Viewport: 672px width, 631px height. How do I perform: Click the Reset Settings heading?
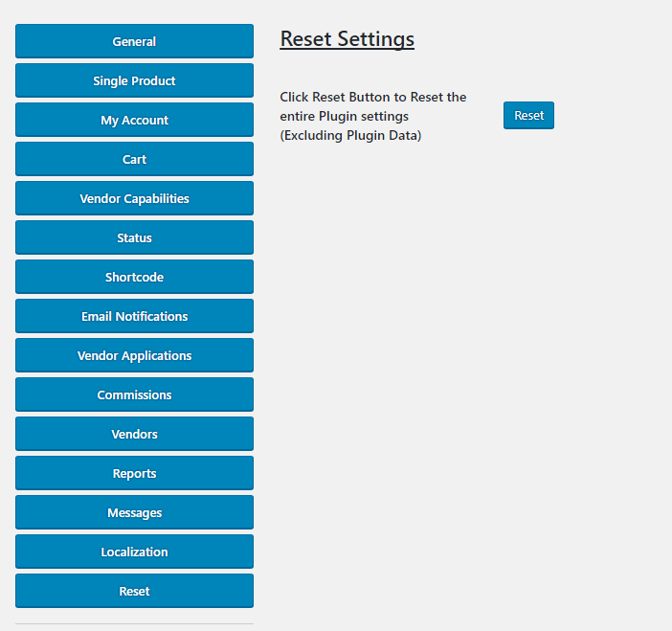[347, 39]
